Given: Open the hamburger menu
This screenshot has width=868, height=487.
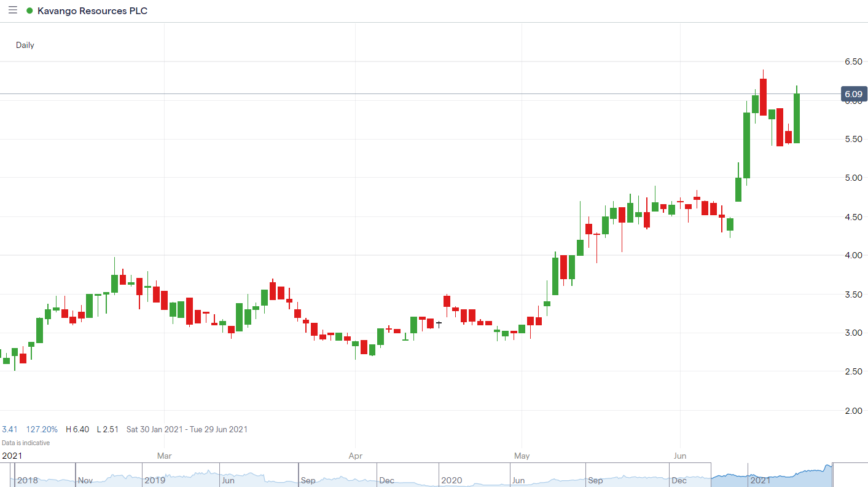Looking at the screenshot, I should coord(12,11).
